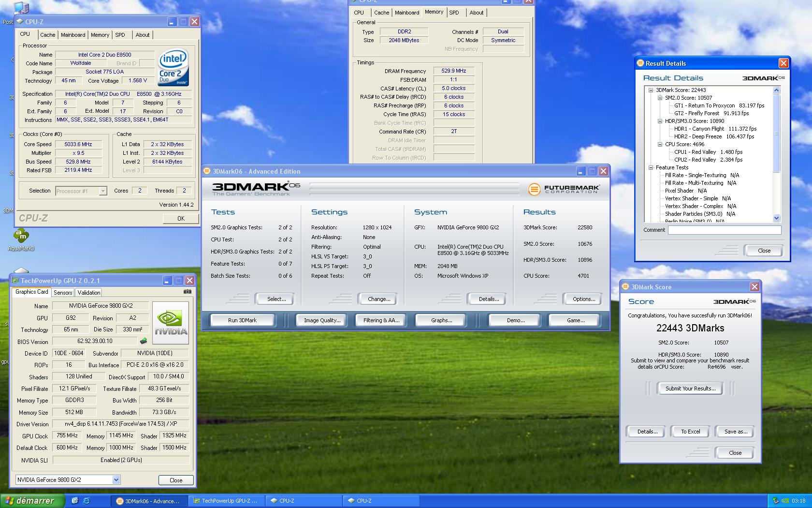Open the Cache tab in CPU-Z
The width and height of the screenshot is (812, 508).
tap(47, 35)
